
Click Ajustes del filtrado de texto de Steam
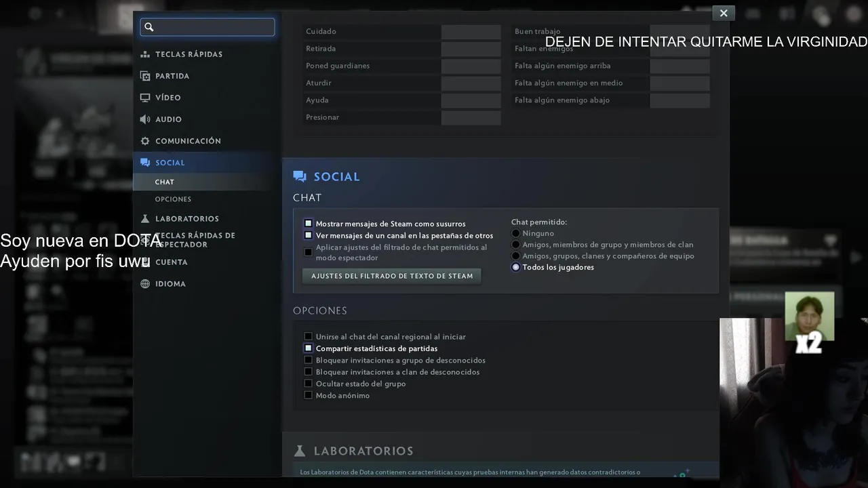coord(392,276)
